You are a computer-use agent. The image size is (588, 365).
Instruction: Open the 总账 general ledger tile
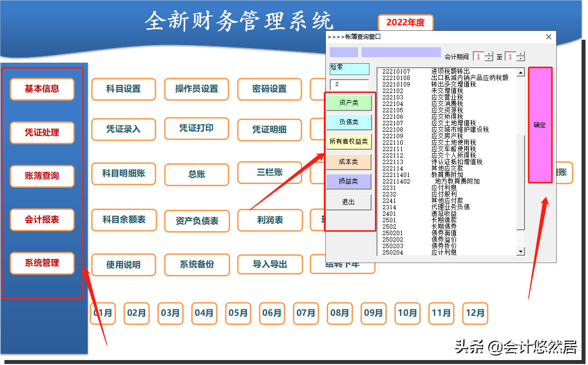(x=197, y=175)
